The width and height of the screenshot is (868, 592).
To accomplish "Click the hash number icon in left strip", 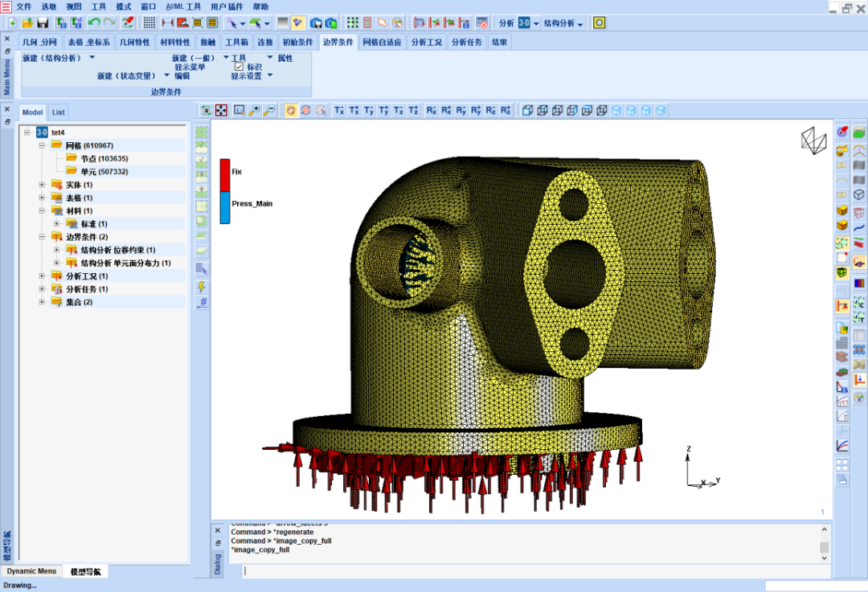I will point(202,302).
